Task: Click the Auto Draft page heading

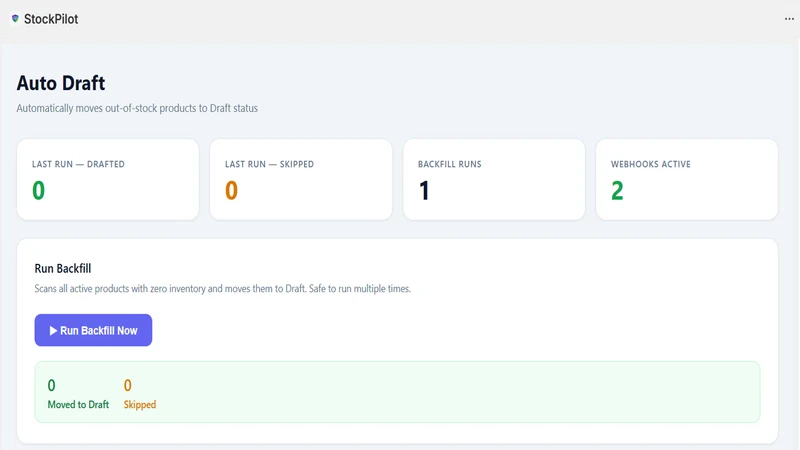Action: pos(61,83)
